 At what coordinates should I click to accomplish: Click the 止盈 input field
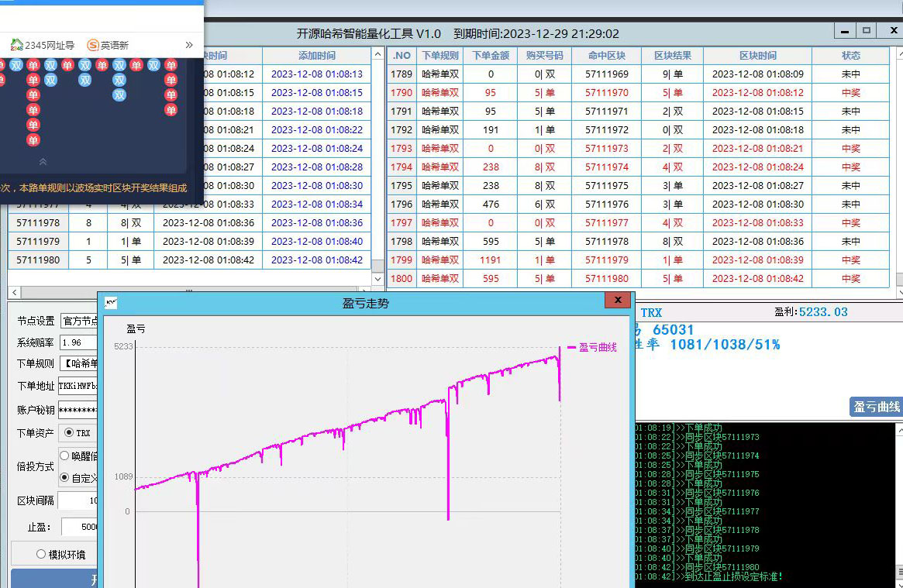click(x=80, y=527)
